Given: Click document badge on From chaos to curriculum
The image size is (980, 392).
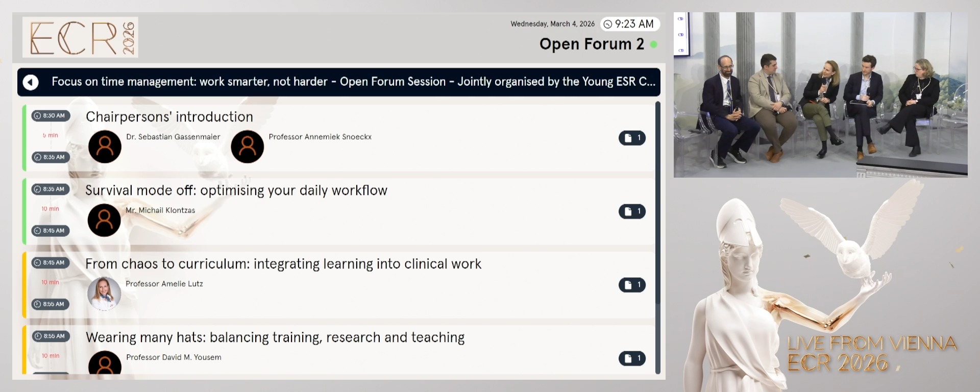Looking at the screenshot, I should click(632, 285).
